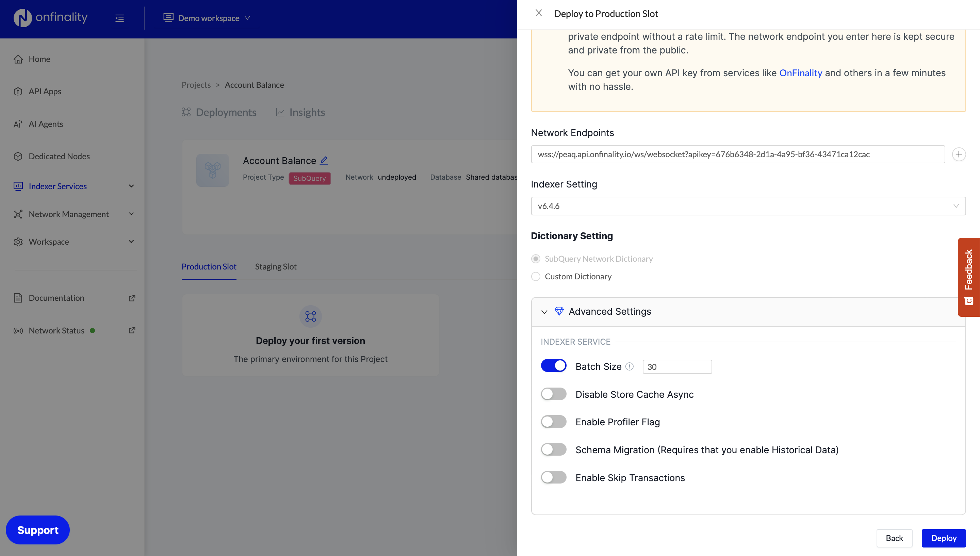
Task: Turn off the Batch Size toggle
Action: 553,365
